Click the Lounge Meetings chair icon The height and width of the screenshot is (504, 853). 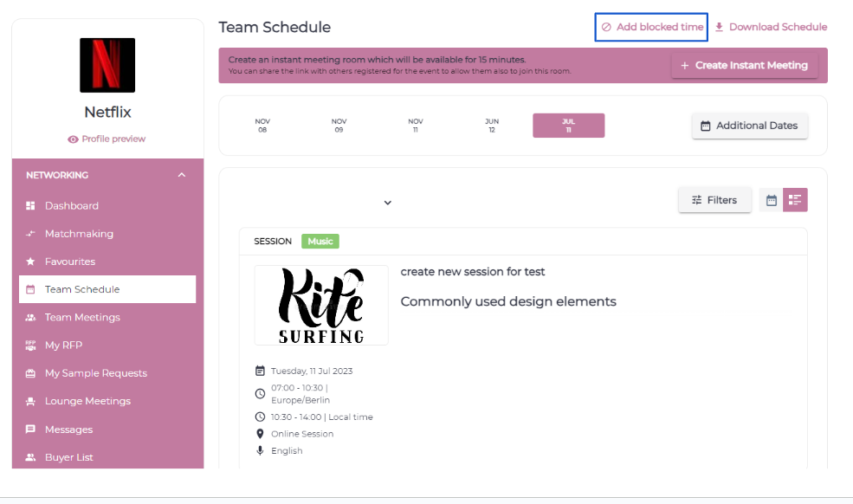(30, 402)
